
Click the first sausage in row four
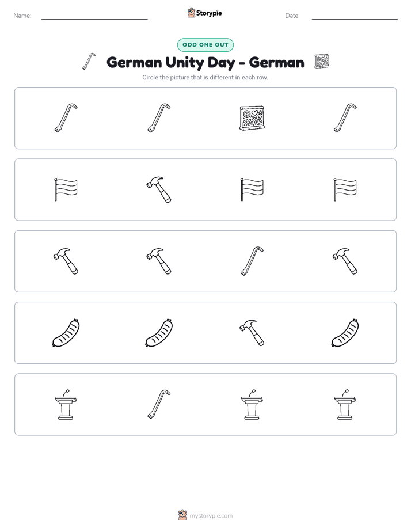point(66,333)
